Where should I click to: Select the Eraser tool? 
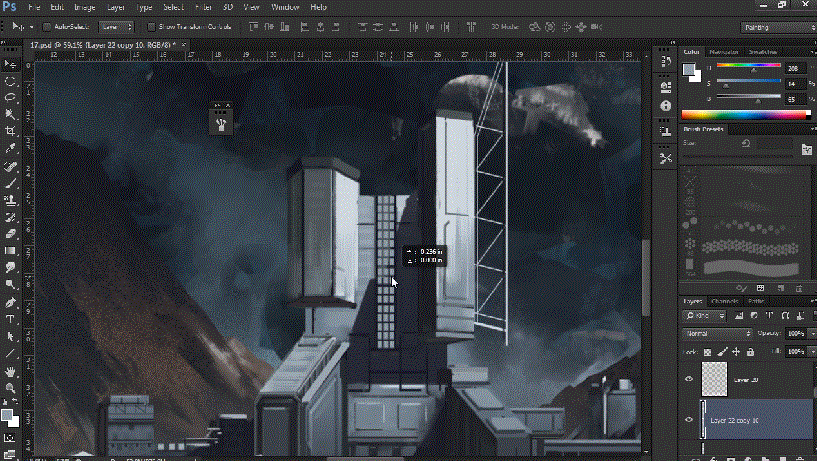[10, 234]
